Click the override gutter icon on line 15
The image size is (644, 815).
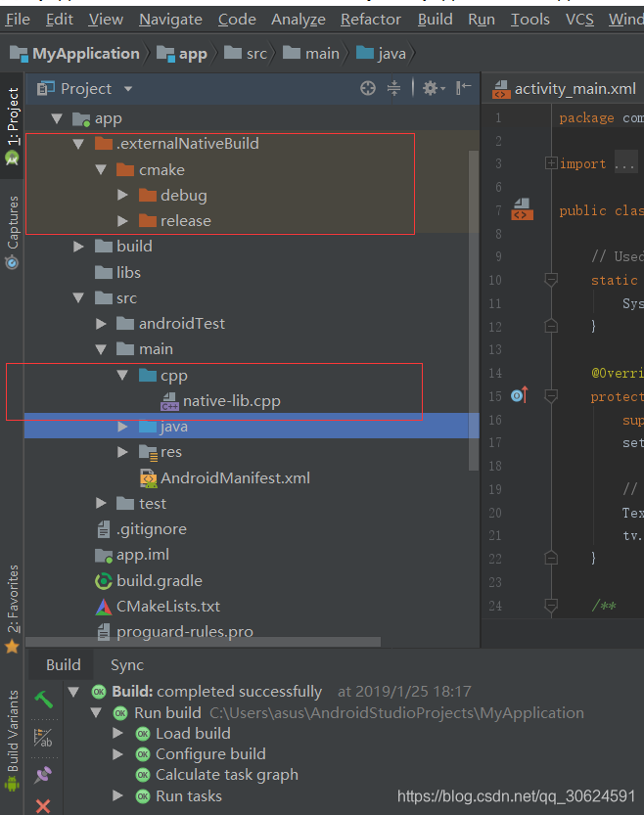(520, 395)
